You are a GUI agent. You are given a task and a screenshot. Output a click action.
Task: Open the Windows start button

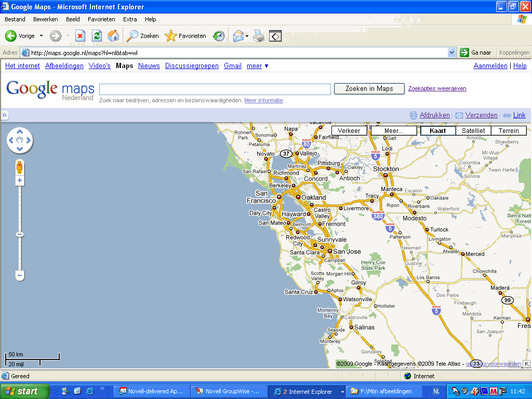25,391
